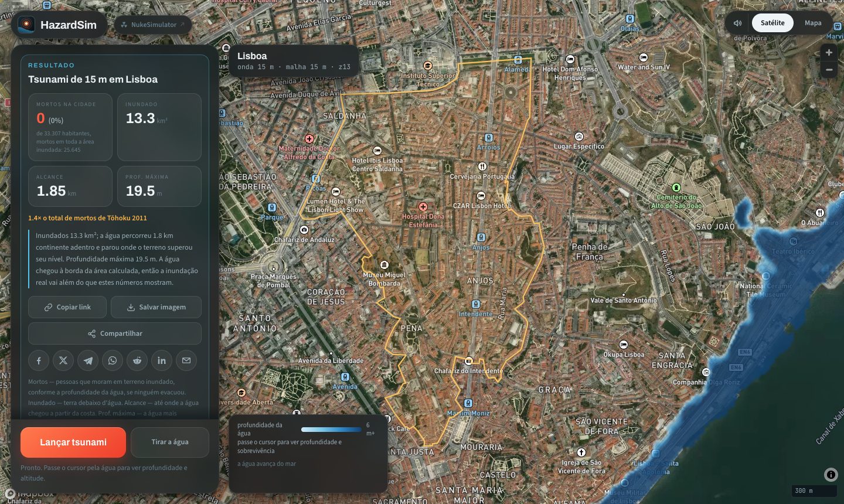
Task: Open the map info icon
Action: [x=831, y=475]
